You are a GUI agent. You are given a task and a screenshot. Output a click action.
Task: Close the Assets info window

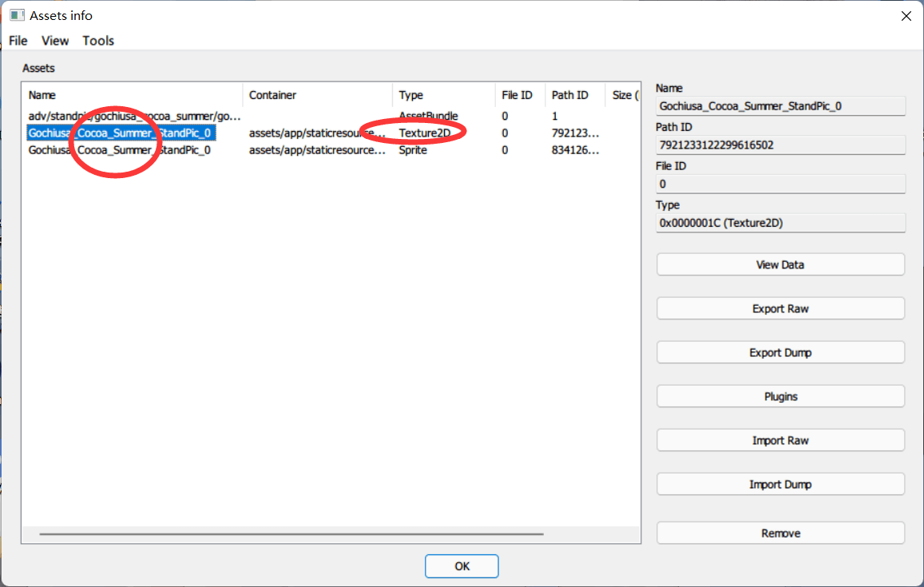pos(906,16)
